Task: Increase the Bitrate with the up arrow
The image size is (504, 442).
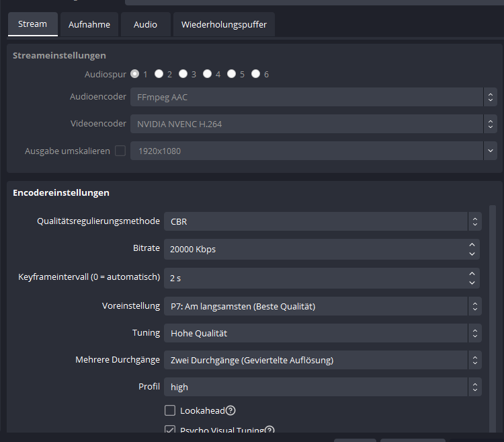Action: coord(473,244)
